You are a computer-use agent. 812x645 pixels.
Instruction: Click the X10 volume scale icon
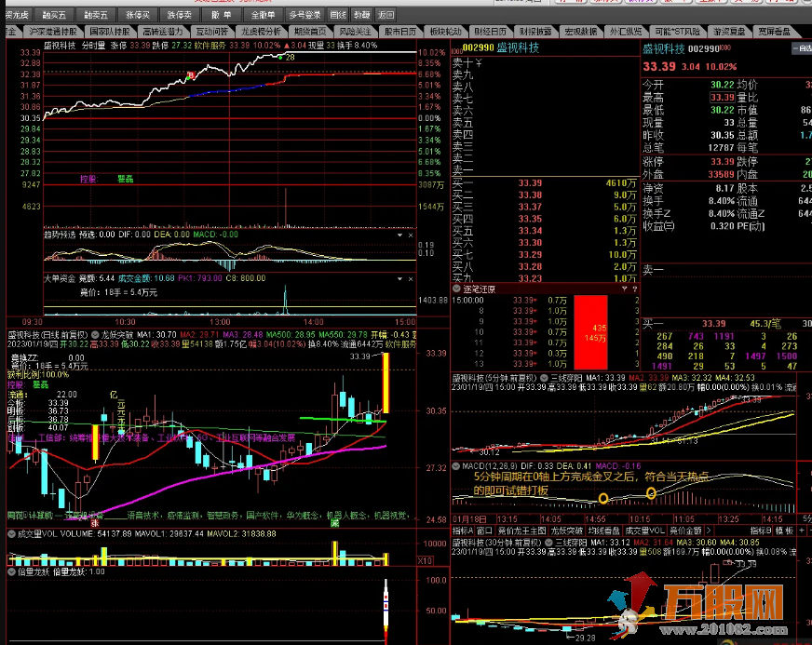coord(425,561)
